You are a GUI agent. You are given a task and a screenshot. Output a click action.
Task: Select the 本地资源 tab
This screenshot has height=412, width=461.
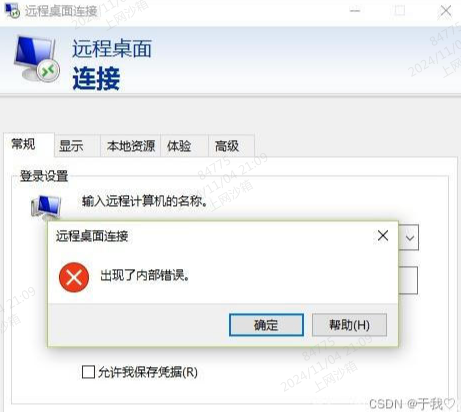point(131,146)
